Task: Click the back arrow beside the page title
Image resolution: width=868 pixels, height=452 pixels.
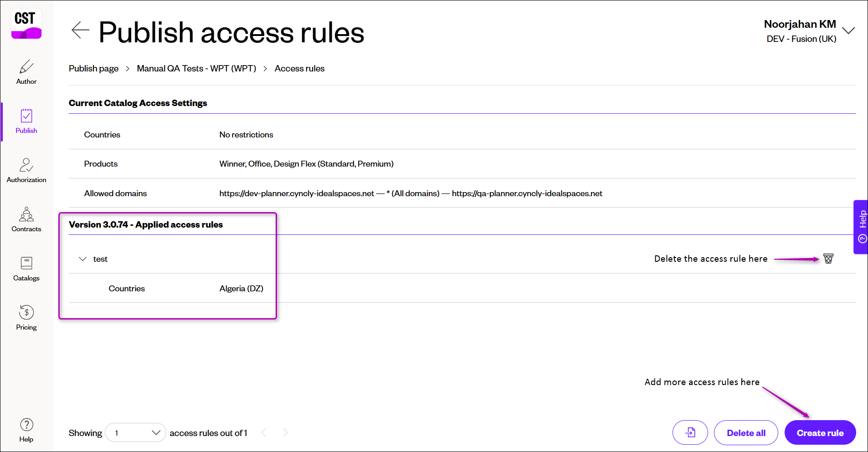Action: click(80, 30)
